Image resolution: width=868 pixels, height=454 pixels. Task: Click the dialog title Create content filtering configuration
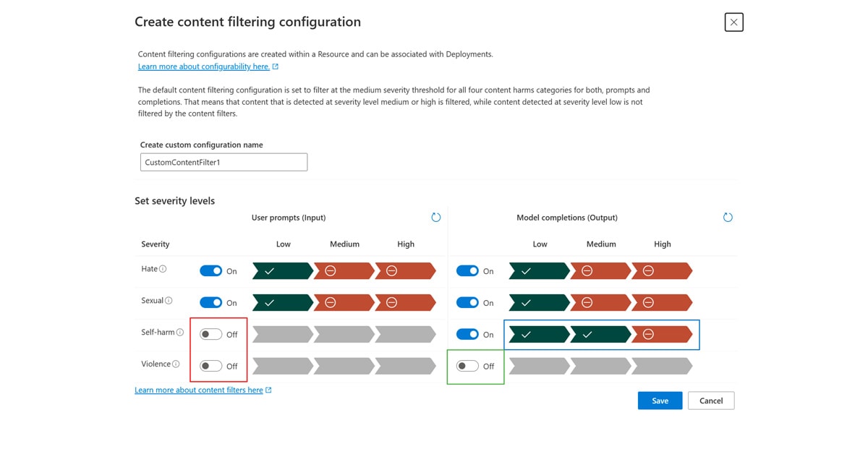pyautogui.click(x=247, y=22)
